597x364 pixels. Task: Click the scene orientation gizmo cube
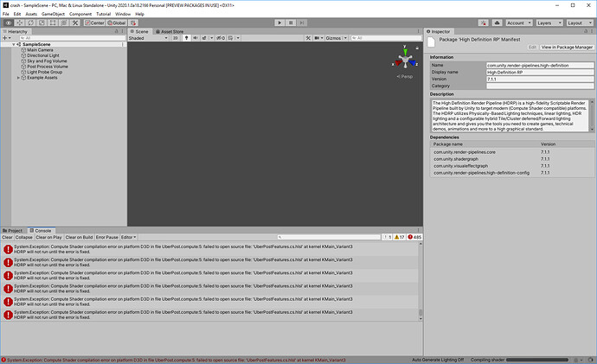click(x=406, y=60)
